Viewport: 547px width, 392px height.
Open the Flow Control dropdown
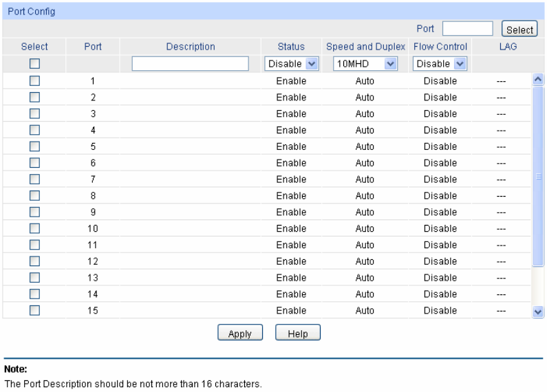[x=440, y=64]
